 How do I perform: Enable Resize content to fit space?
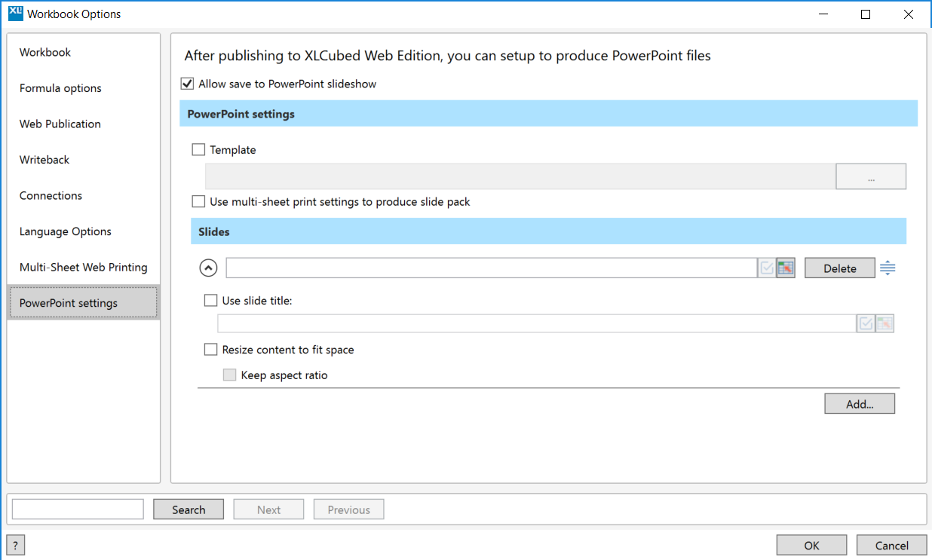click(211, 350)
